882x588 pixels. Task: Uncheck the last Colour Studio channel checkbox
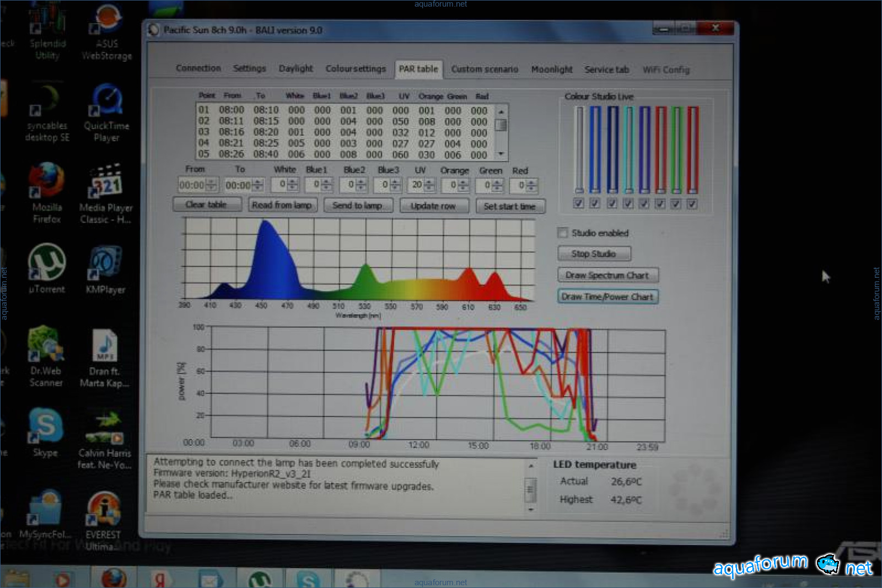click(x=692, y=204)
